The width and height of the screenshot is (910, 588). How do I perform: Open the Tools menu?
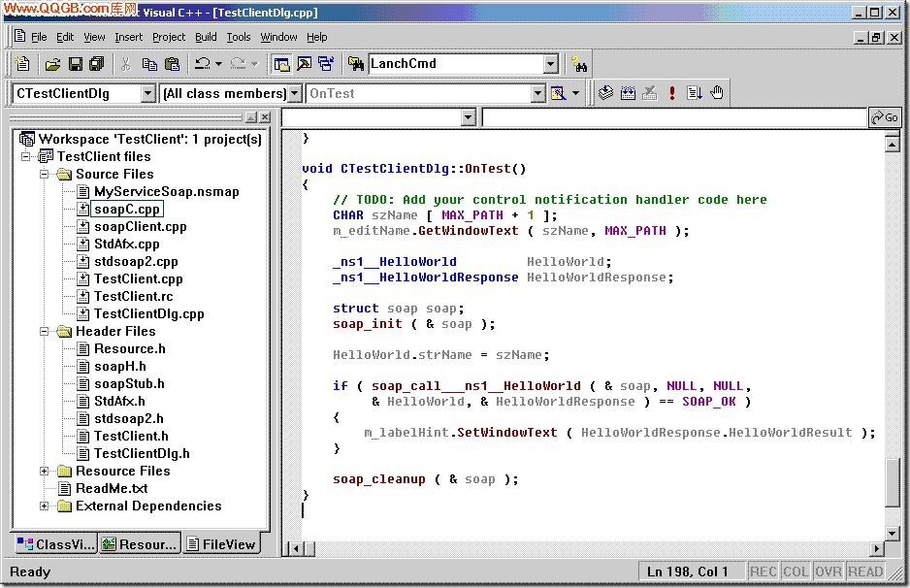(x=239, y=37)
